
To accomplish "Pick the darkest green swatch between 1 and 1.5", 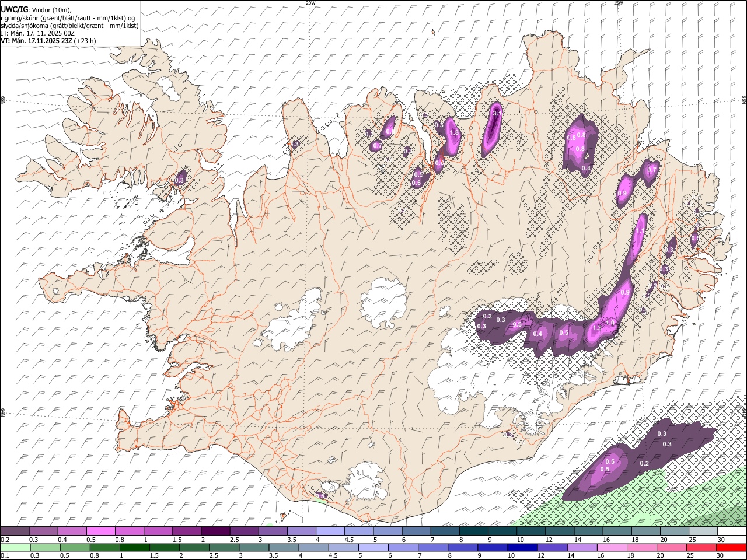I will pos(134,547).
